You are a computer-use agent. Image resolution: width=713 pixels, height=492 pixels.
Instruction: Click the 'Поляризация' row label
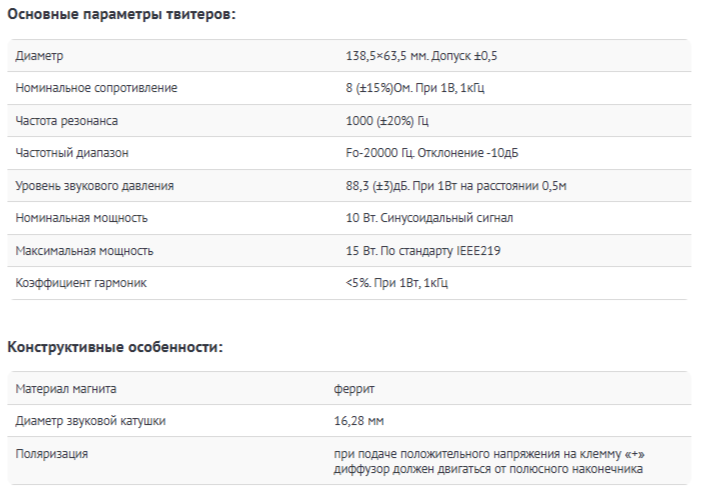(x=51, y=454)
